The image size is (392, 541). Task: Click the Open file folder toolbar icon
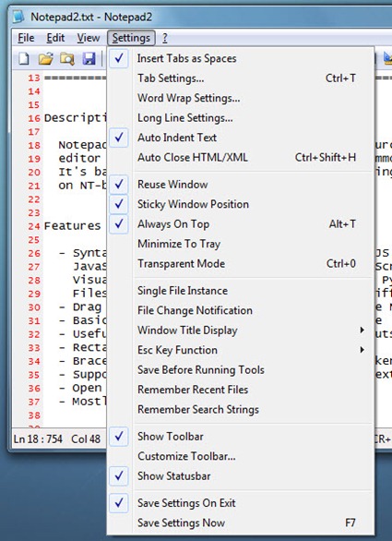45,59
